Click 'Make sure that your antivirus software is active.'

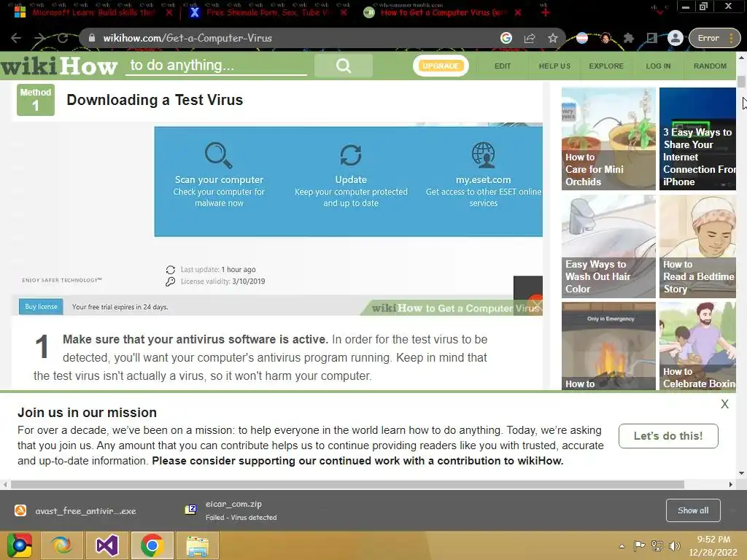(x=196, y=340)
